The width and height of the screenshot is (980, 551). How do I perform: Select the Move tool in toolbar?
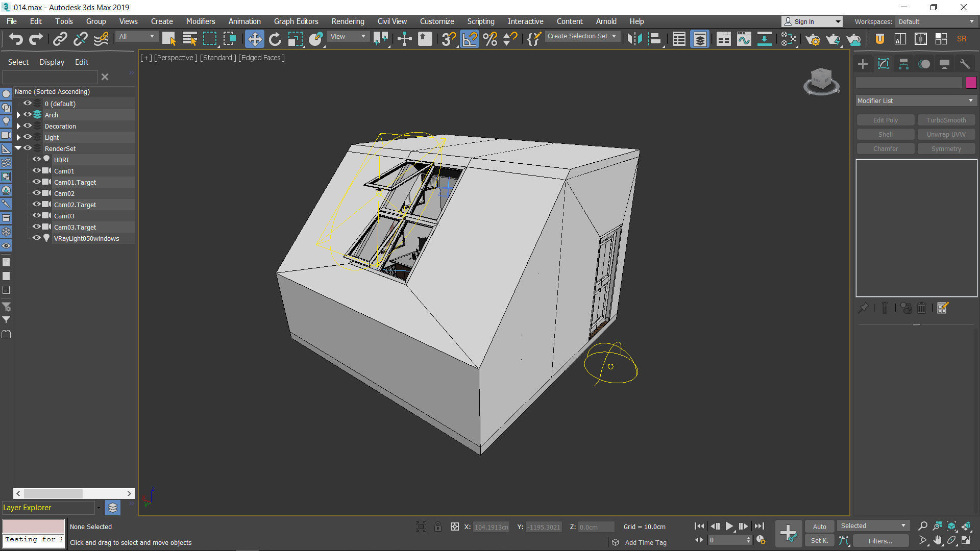pos(254,39)
